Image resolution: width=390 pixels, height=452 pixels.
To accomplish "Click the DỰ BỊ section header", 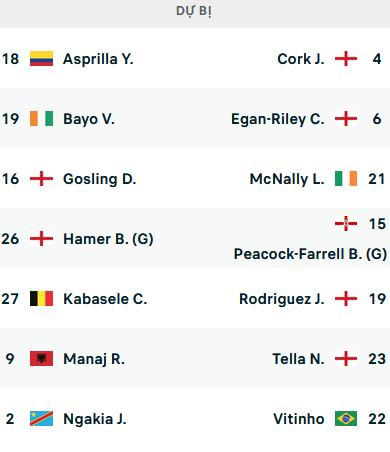I will pos(194,11).
